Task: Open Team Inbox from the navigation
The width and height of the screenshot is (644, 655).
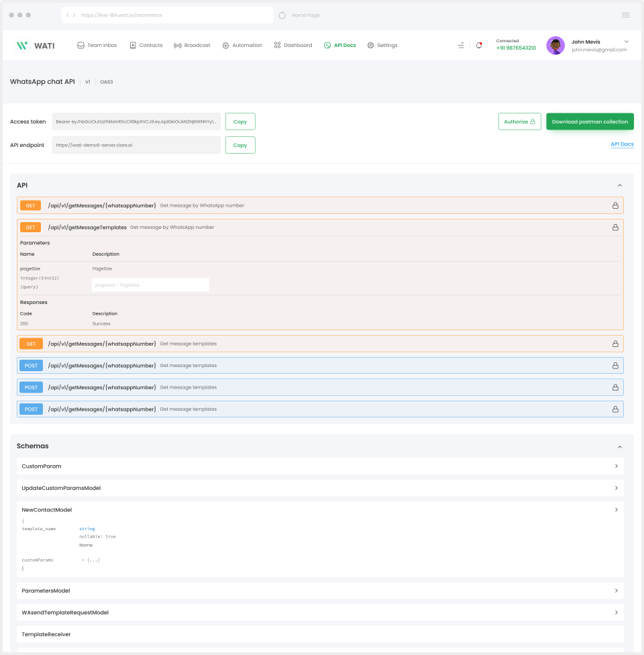Action: 97,45
